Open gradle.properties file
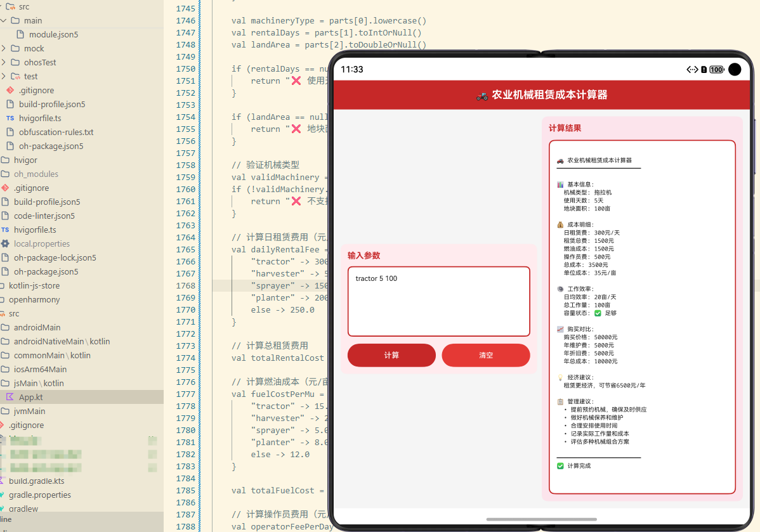The image size is (760, 532). 40,495
